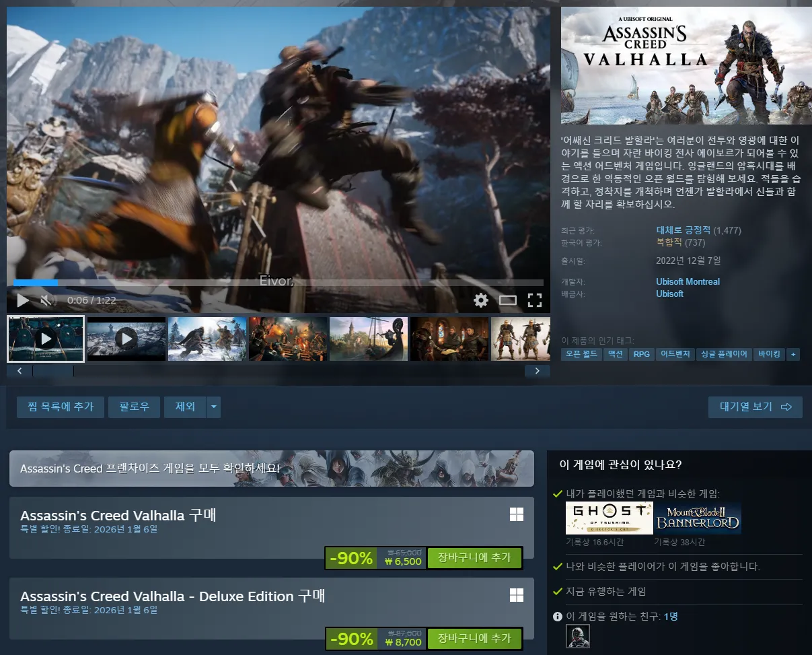The width and height of the screenshot is (812, 655).
Task: Switch video to theater mode
Action: (508, 300)
